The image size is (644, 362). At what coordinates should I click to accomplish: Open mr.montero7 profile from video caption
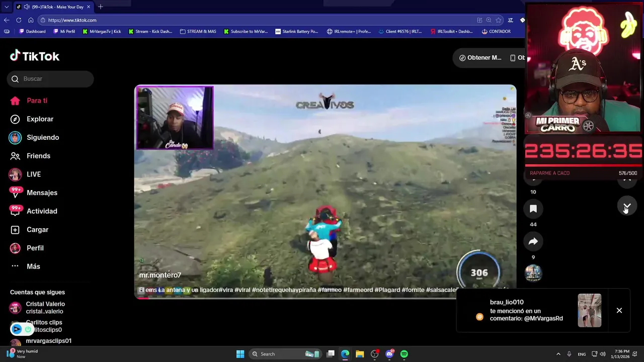point(160,275)
